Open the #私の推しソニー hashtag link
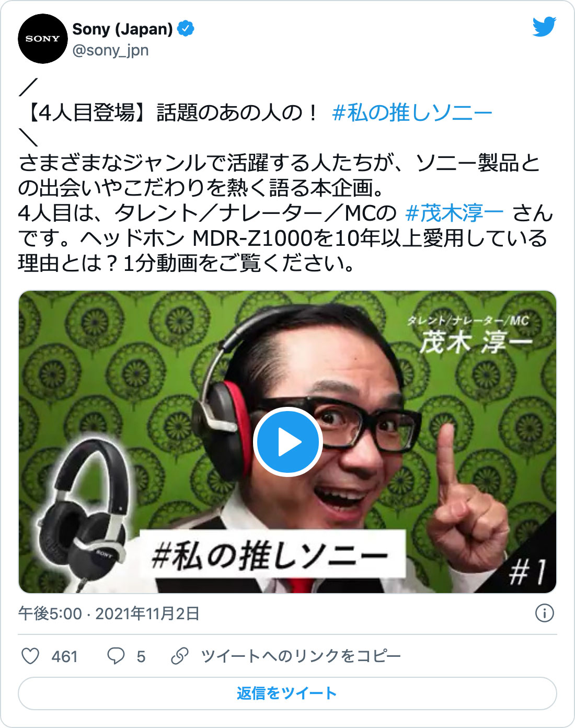Screen dimensions: 575x728 [412, 112]
